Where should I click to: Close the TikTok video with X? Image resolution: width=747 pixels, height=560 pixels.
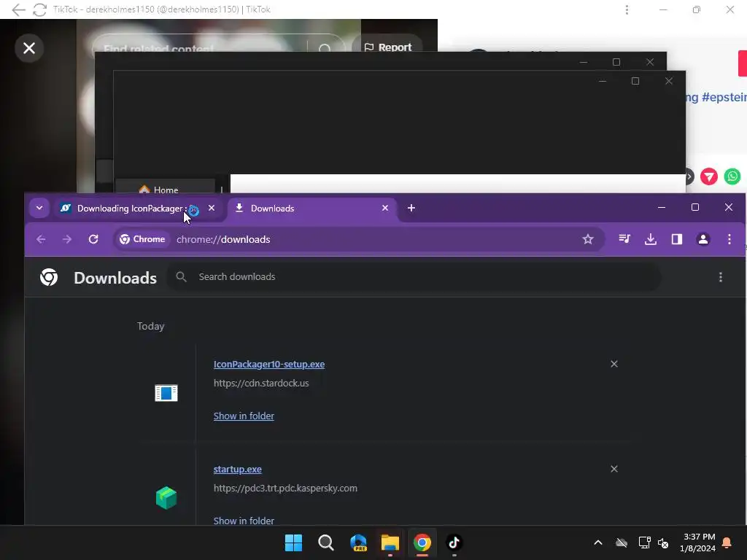[x=29, y=48]
